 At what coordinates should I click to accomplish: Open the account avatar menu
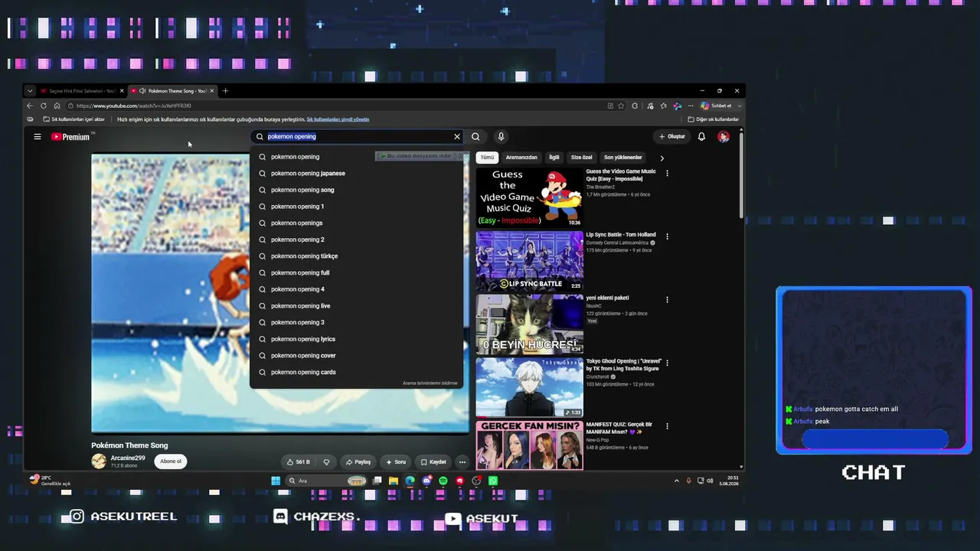724,137
